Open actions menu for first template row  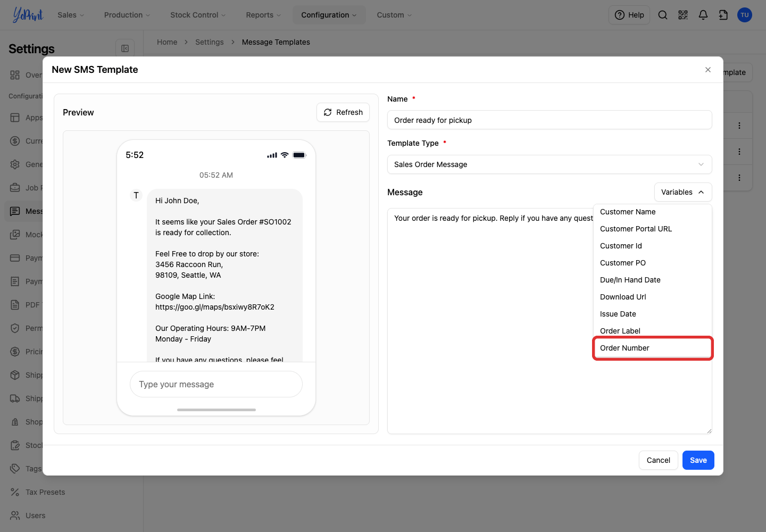[739, 126]
